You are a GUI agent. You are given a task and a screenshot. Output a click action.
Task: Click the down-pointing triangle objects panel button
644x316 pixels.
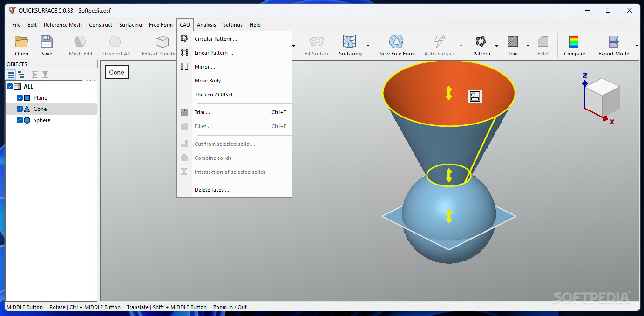coord(45,75)
